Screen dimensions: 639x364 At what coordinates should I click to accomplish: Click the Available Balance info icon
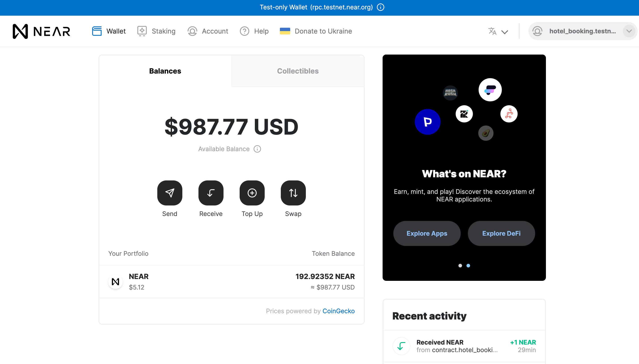(x=257, y=149)
